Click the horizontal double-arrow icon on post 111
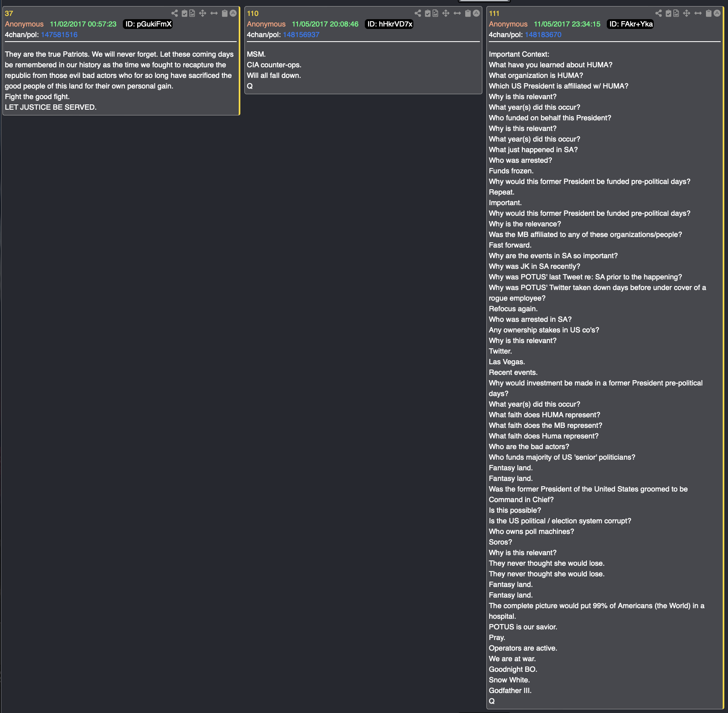The image size is (728, 713). pos(698,13)
